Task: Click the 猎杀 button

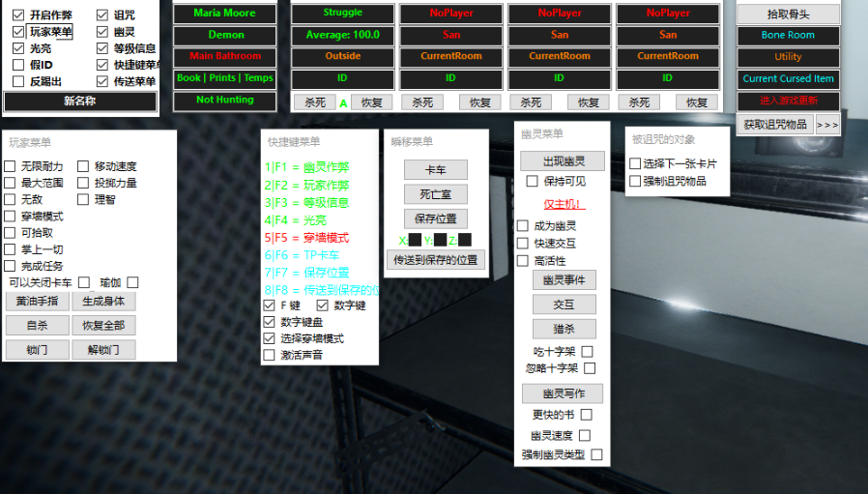Action: pyautogui.click(x=564, y=329)
